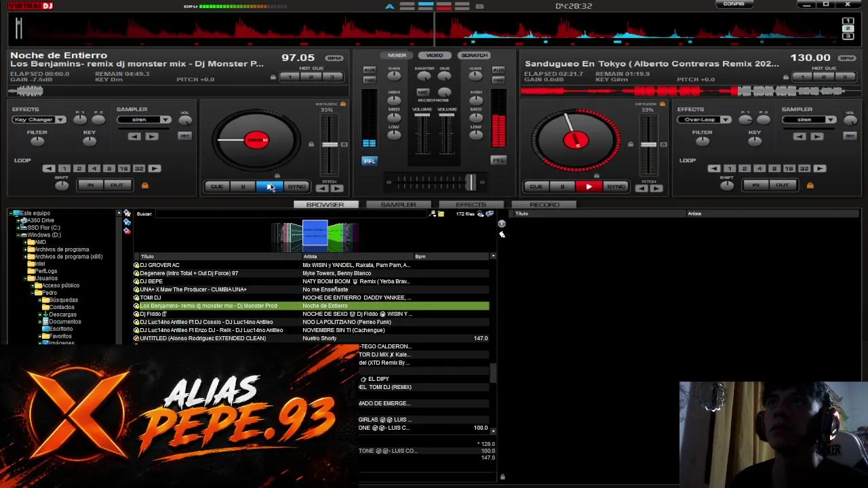The image size is (868, 488).
Task: Toggle the right deck loop smart lock
Action: click(x=810, y=185)
